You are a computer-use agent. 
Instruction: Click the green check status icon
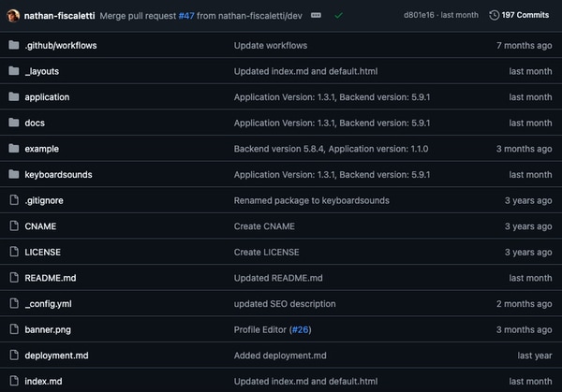338,15
